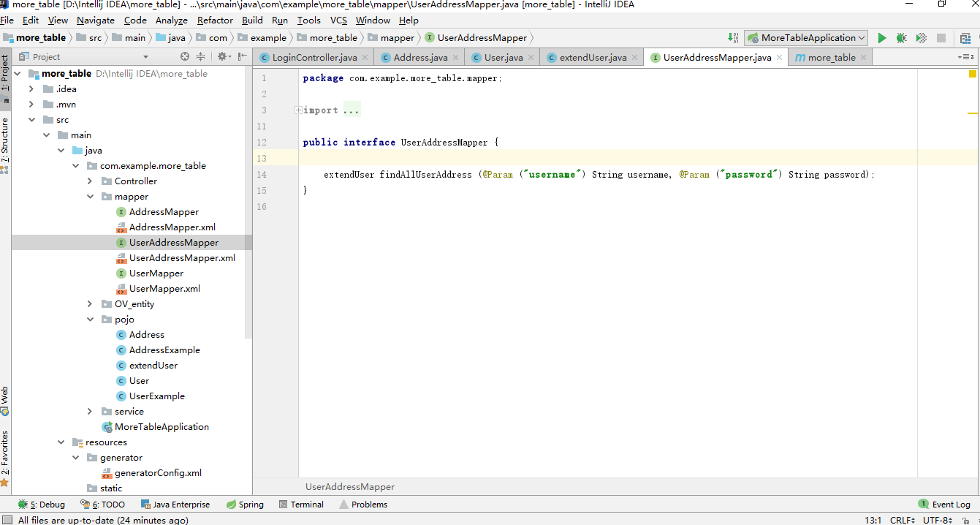Run with coverage icon in toolbar

(x=922, y=38)
